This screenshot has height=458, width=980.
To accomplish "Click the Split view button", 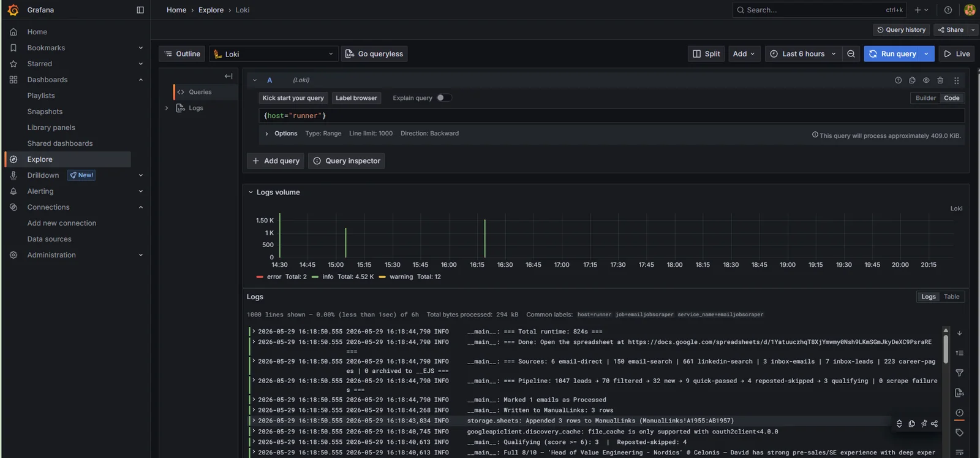I will [x=706, y=54].
